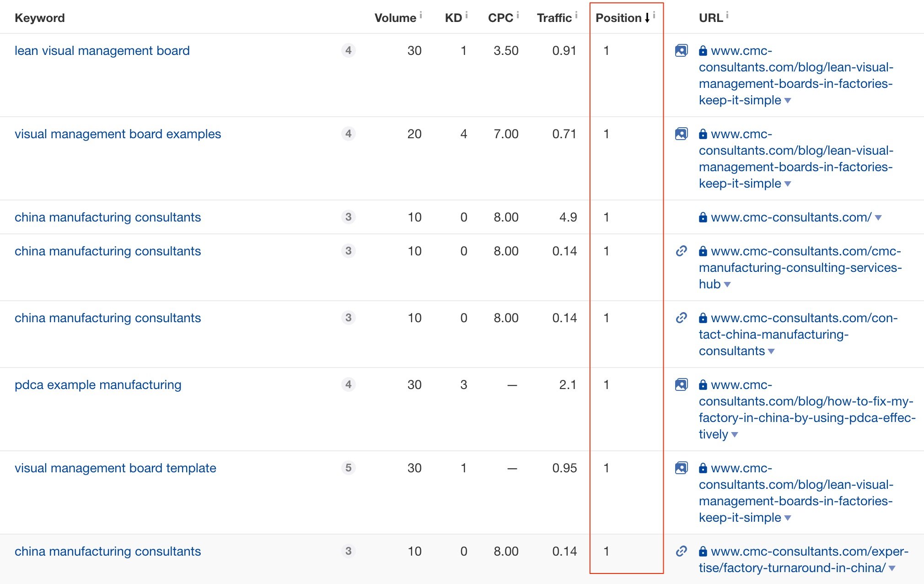Sort table by KD column header

[453, 18]
